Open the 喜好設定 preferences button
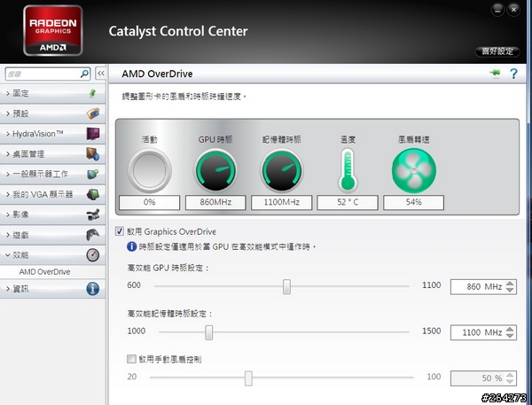Screen dimensions: 532x405 [497, 51]
